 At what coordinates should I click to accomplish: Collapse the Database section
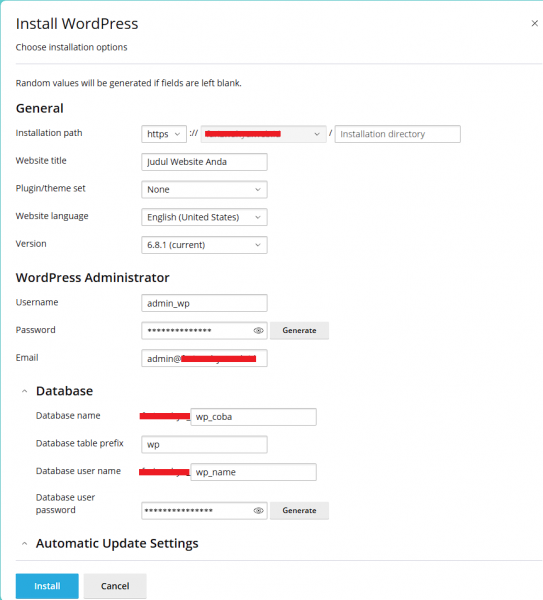pos(24,391)
